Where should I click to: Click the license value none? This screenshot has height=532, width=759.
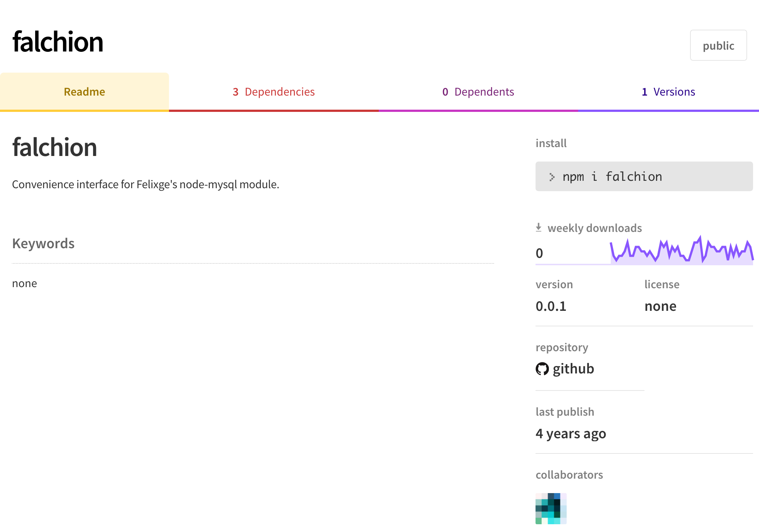tap(660, 306)
